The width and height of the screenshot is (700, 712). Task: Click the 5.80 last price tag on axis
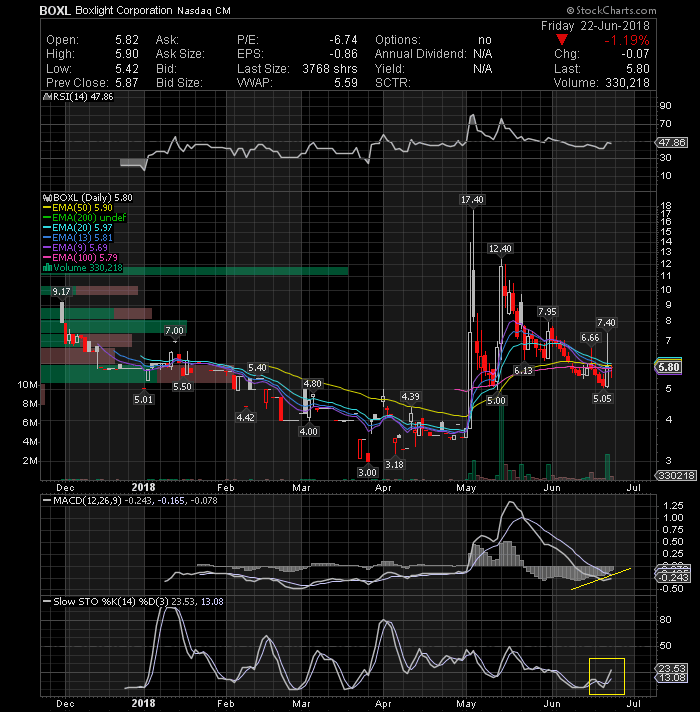pos(669,367)
